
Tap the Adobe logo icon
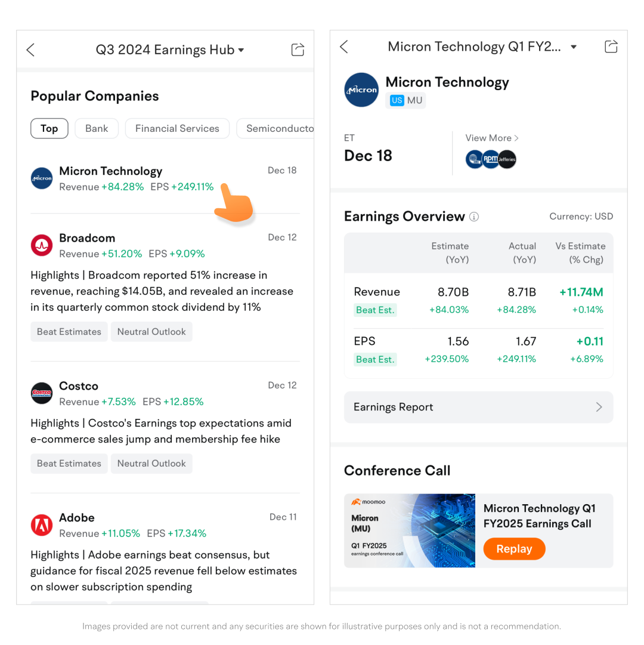(42, 525)
